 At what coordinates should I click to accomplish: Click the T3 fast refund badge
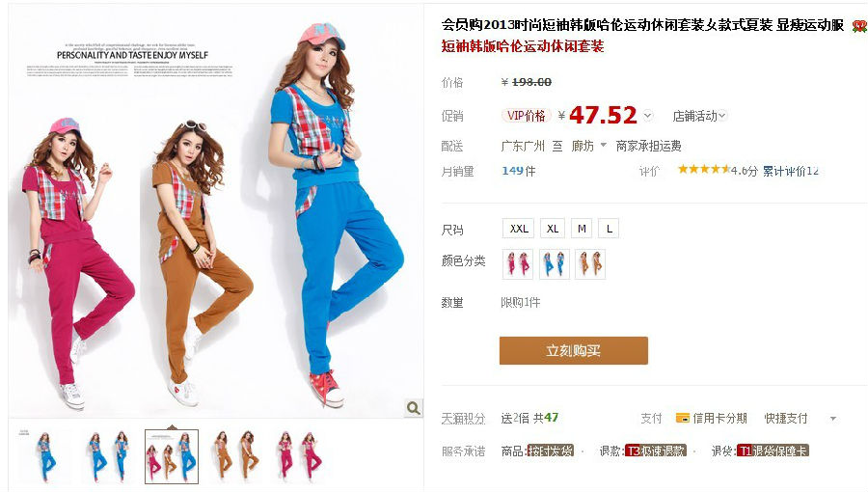[x=656, y=451]
